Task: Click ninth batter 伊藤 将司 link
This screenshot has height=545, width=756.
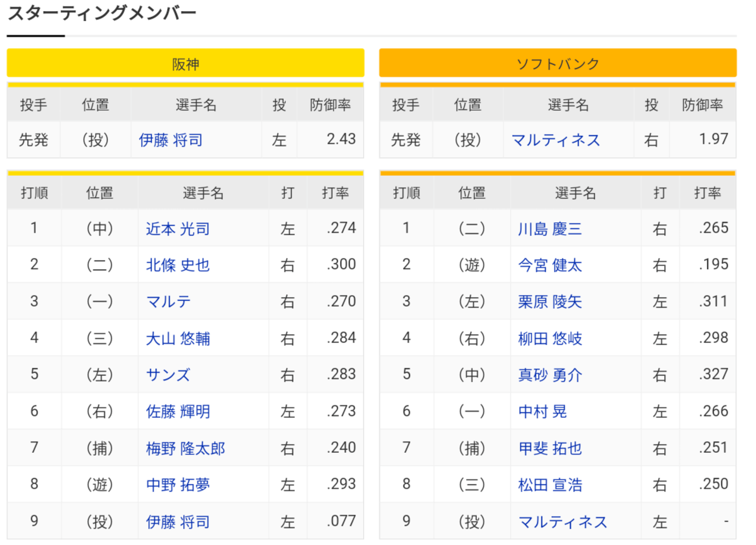Action: click(x=178, y=521)
